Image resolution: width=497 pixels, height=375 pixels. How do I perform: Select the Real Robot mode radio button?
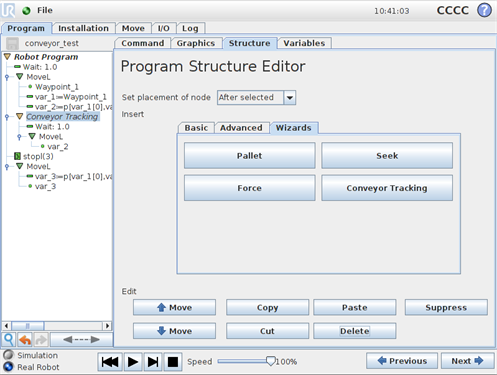click(8, 367)
